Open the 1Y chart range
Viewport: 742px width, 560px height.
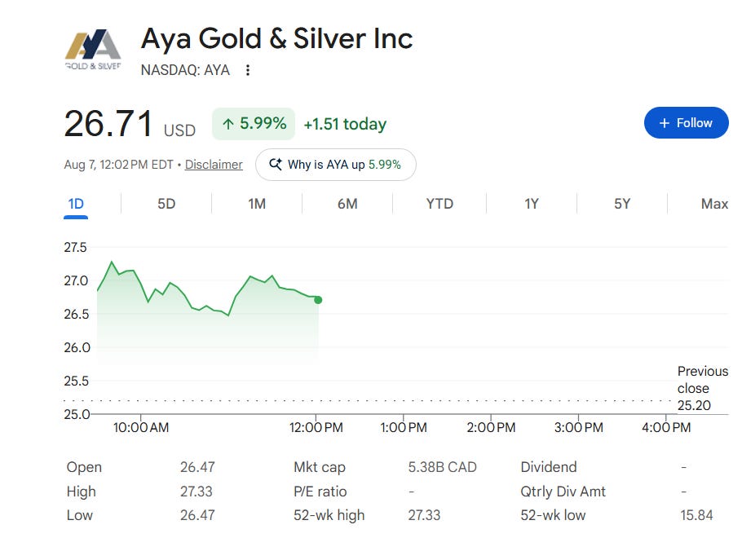532,204
